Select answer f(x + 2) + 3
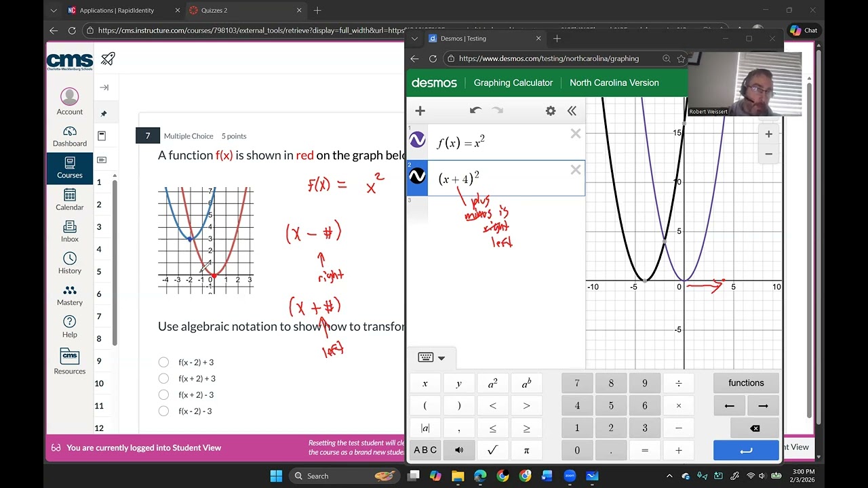The height and width of the screenshot is (488, 868). click(x=163, y=378)
